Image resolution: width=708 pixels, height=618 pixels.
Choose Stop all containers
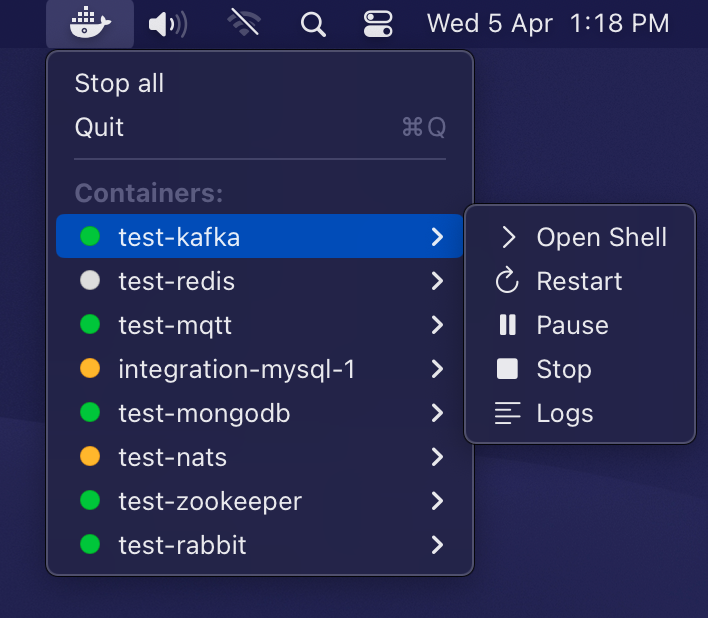pos(119,83)
